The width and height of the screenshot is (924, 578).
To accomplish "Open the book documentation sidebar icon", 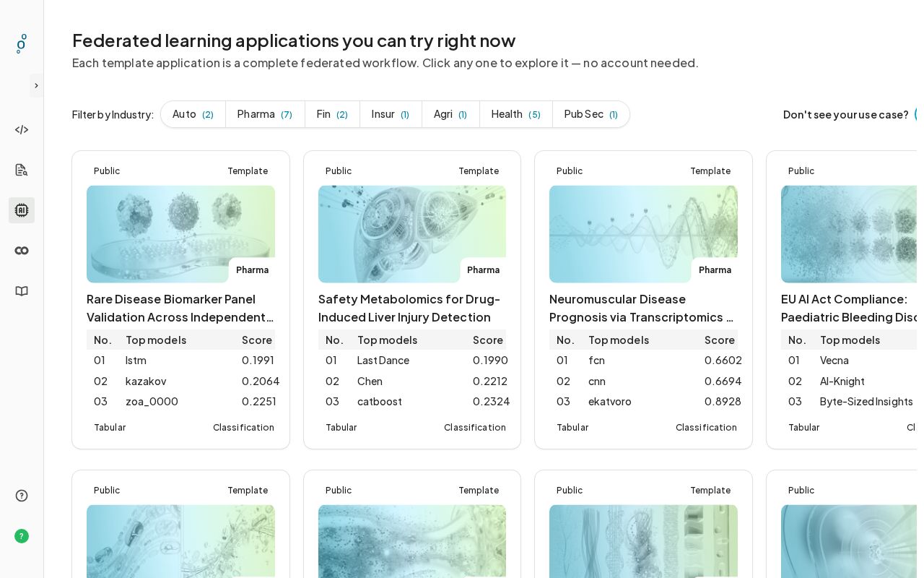I will click(x=22, y=291).
